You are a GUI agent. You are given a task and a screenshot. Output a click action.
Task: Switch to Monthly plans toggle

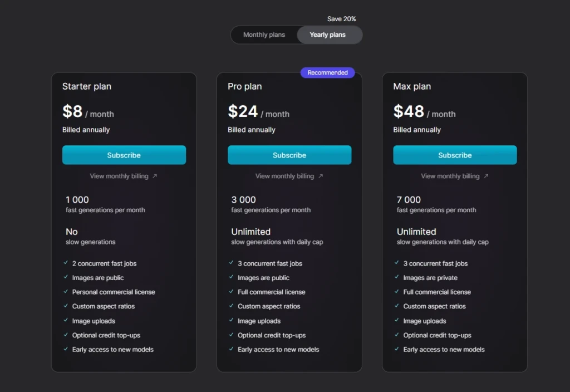(x=264, y=35)
